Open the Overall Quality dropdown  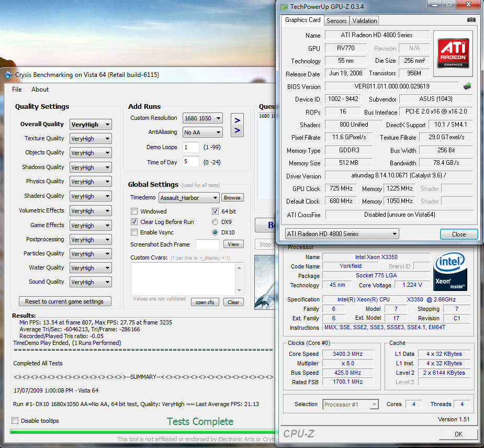[x=91, y=125]
